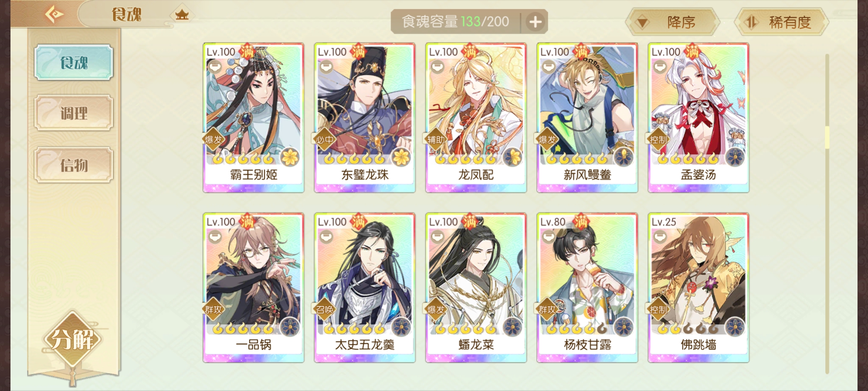
Task: Toggle the minus marker on 佛跳墙 card
Action: (x=660, y=237)
